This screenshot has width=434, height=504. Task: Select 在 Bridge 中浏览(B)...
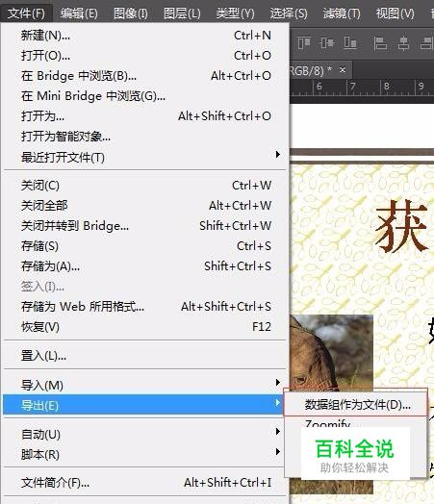click(x=144, y=76)
